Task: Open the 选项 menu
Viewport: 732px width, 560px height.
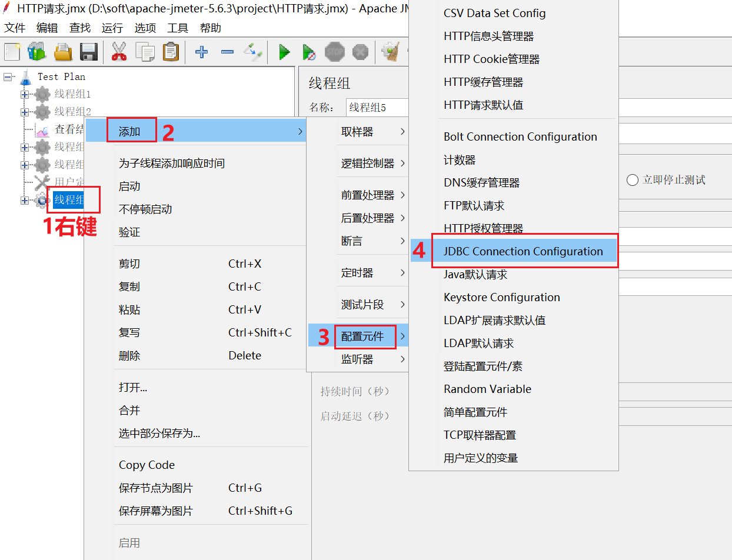Action: coord(145,28)
